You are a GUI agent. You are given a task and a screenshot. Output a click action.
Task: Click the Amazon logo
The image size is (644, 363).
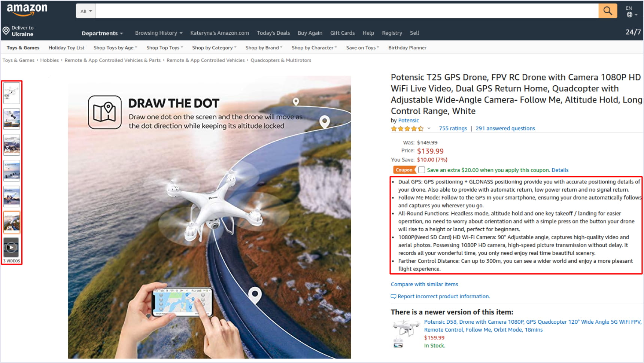click(x=27, y=10)
